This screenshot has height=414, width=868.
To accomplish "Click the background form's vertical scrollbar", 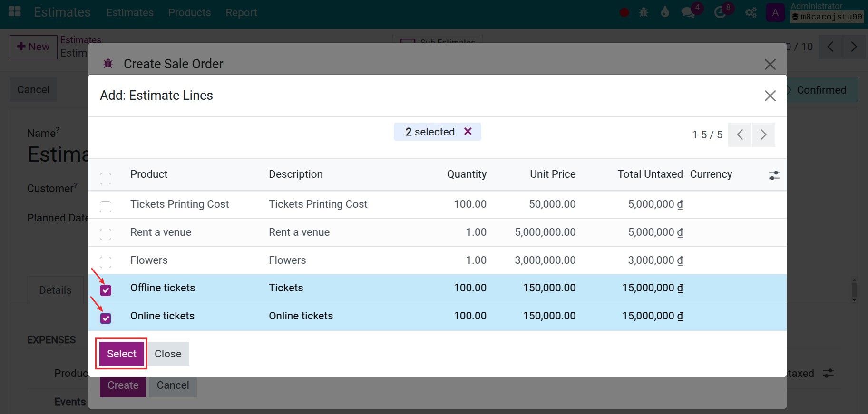I will pyautogui.click(x=854, y=290).
